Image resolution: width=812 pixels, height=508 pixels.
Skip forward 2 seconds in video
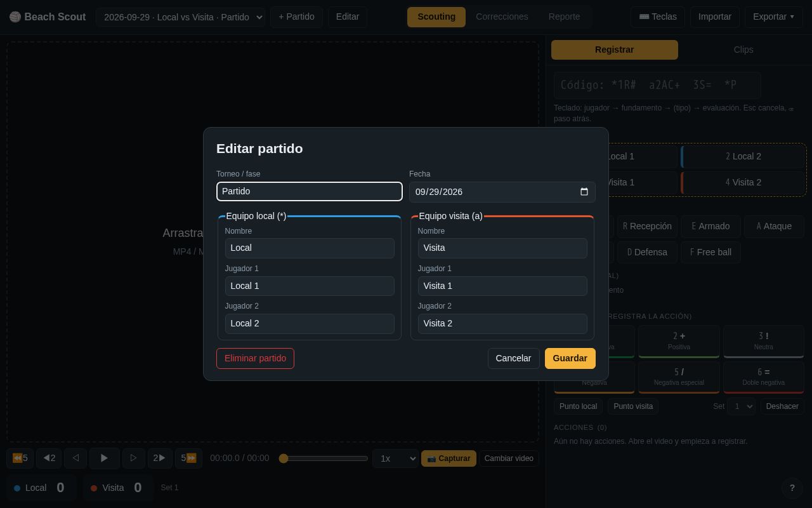point(160,458)
